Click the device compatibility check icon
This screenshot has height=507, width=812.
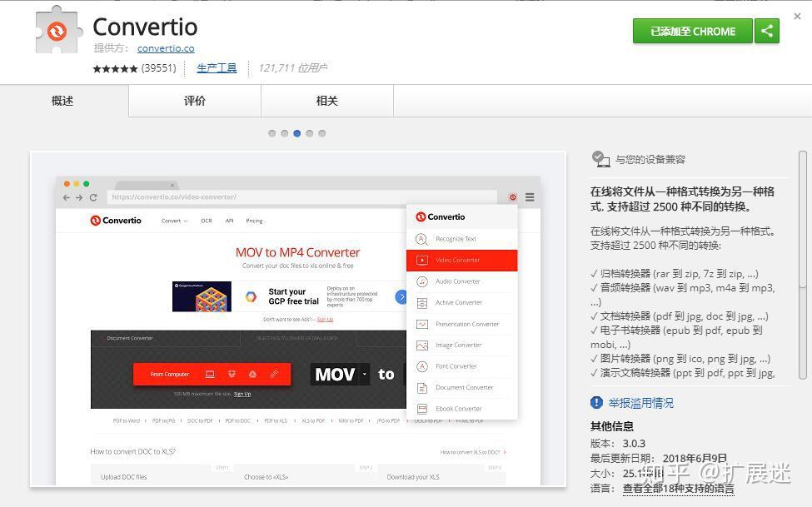[600, 159]
